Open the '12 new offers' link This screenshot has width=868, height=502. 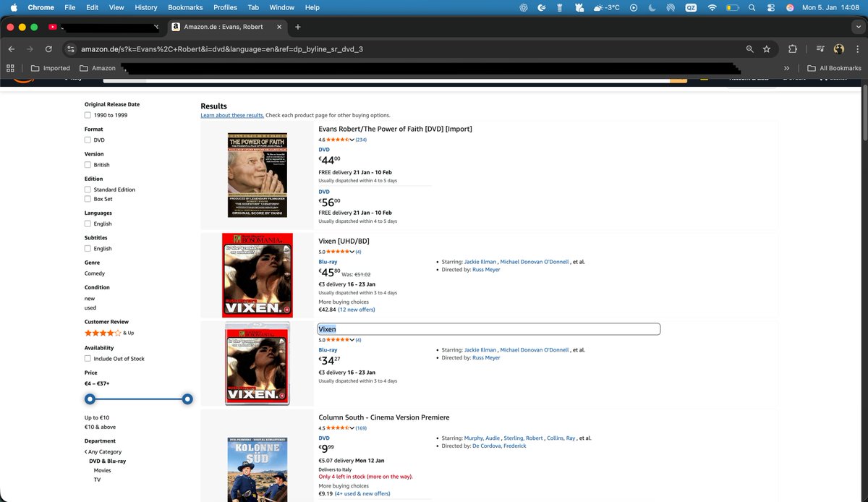click(357, 310)
